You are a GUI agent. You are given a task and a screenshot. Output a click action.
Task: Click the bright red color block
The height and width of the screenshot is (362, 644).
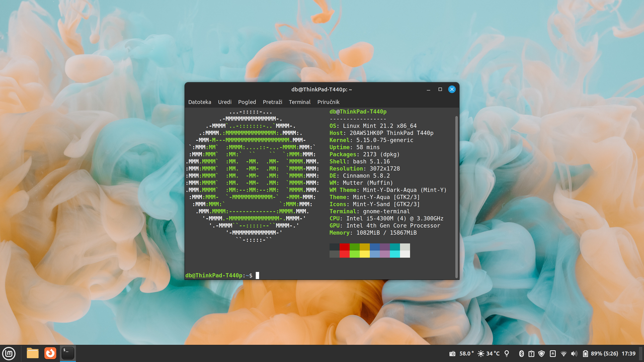click(x=345, y=254)
